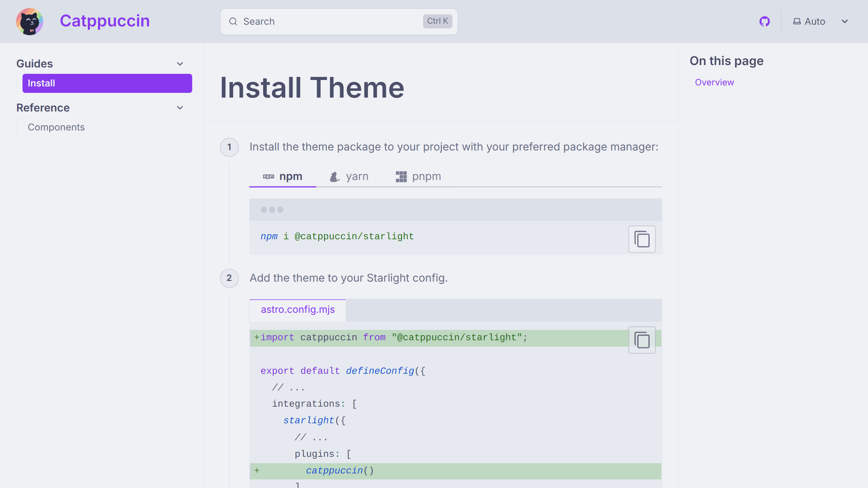Click 'Add the theme to your Starlight config.'

click(x=349, y=278)
